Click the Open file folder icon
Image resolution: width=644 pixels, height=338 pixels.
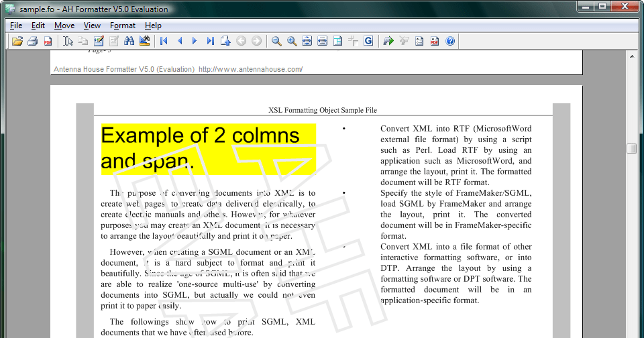click(17, 41)
